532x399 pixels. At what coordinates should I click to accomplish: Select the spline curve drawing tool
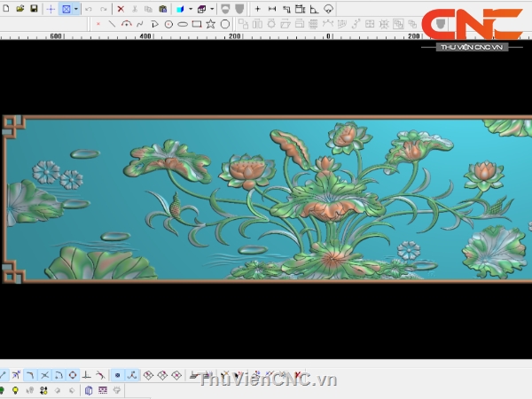click(x=140, y=24)
